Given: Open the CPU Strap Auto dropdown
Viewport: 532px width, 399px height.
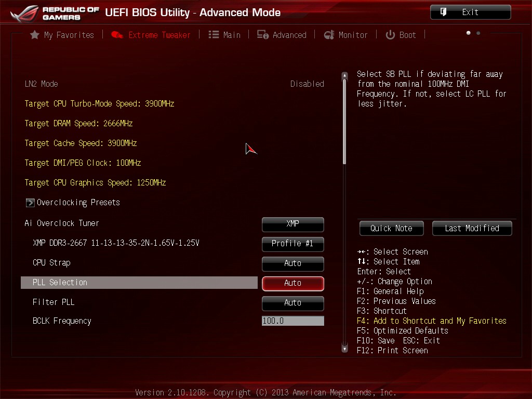Looking at the screenshot, I should click(x=293, y=263).
